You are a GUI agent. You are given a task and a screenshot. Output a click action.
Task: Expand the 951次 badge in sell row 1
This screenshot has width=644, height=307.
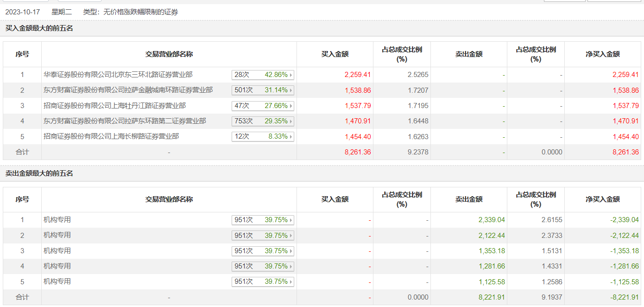pyautogui.click(x=263, y=220)
